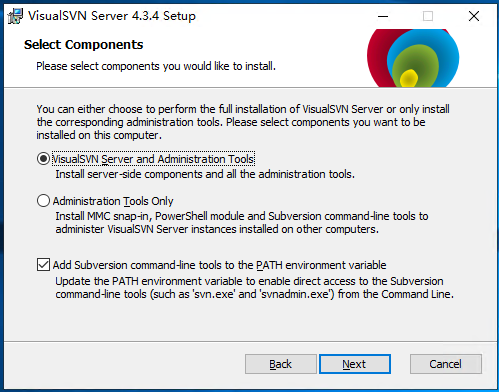This screenshot has width=499, height=392.
Task: Choose the Administration Tools Only radio button
Action: (x=43, y=201)
